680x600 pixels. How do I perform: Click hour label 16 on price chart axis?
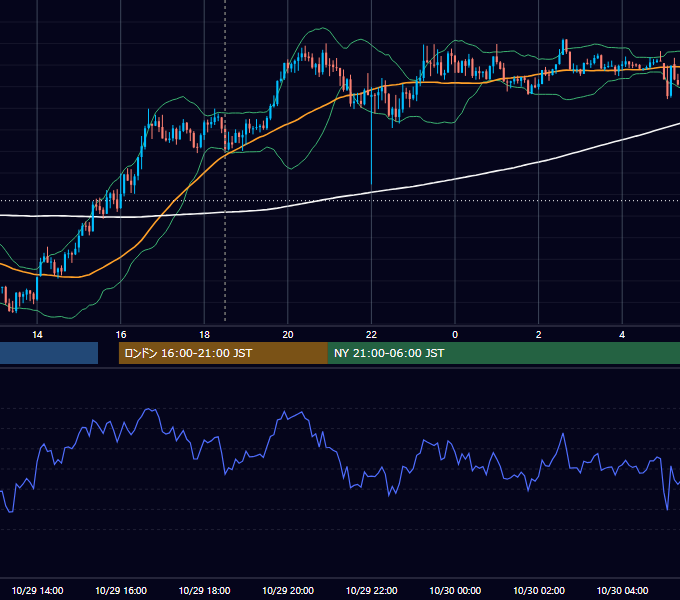121,335
